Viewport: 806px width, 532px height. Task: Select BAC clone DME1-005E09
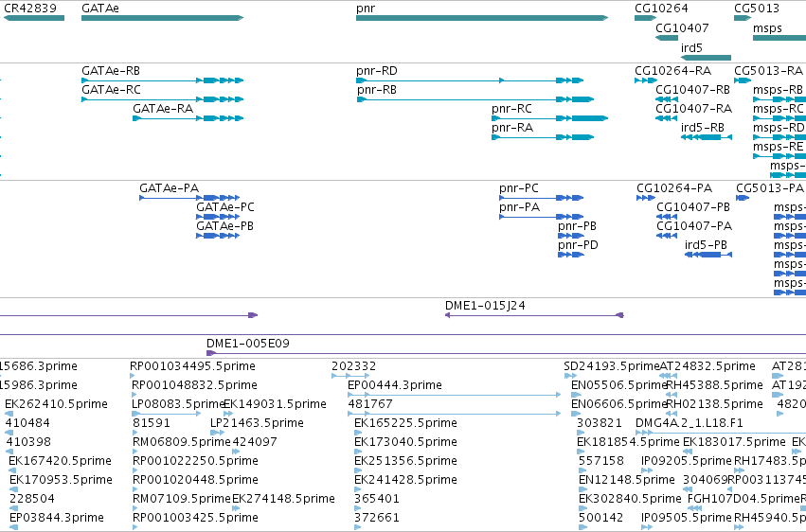[506, 353]
